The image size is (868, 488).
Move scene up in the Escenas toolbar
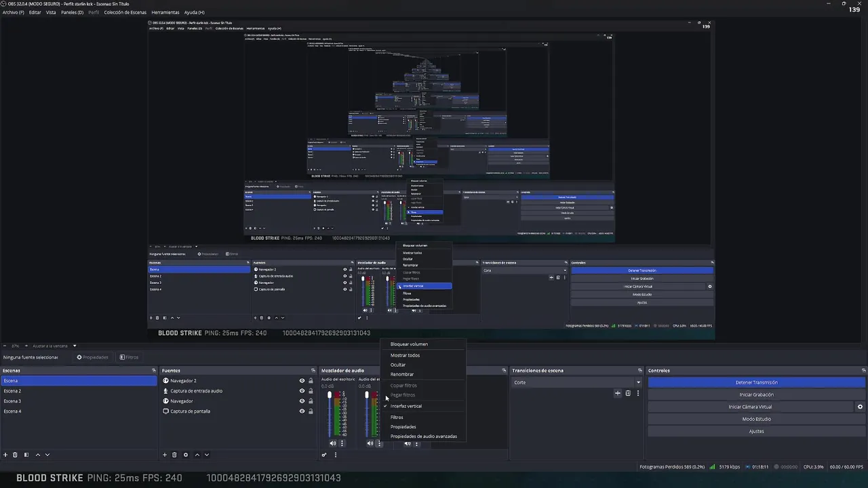point(37,455)
